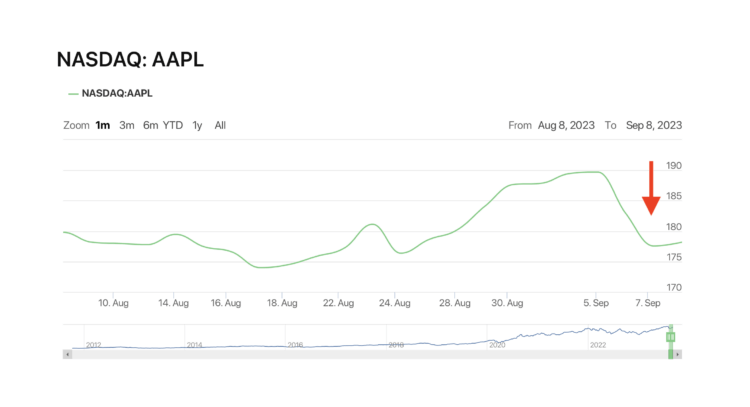
Task: Click the 24. Aug axis label
Action: (x=395, y=303)
